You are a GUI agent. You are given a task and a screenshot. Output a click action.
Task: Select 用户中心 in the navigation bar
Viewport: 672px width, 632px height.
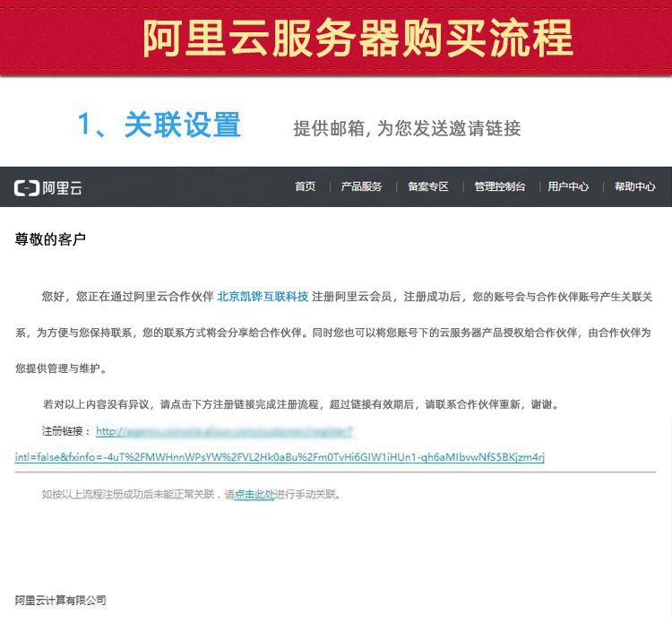point(568,186)
